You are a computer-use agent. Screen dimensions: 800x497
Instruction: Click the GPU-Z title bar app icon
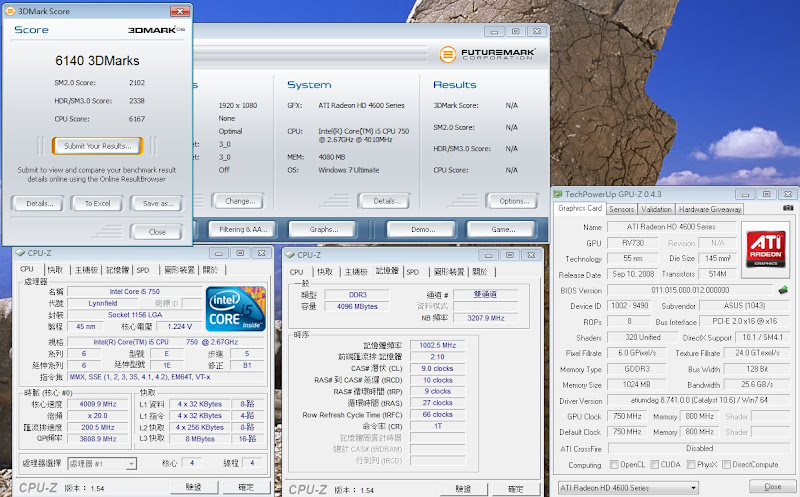(559, 194)
